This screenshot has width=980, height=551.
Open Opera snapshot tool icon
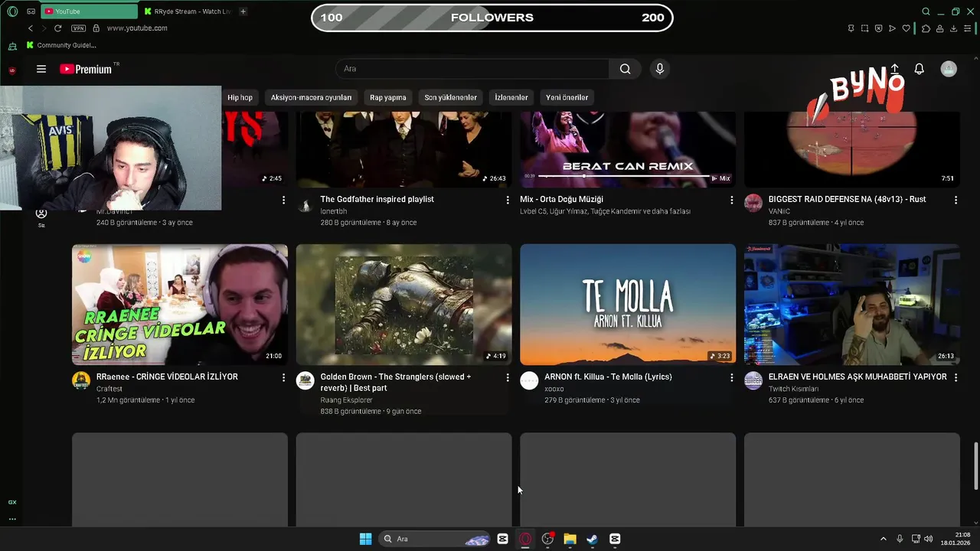pos(864,28)
